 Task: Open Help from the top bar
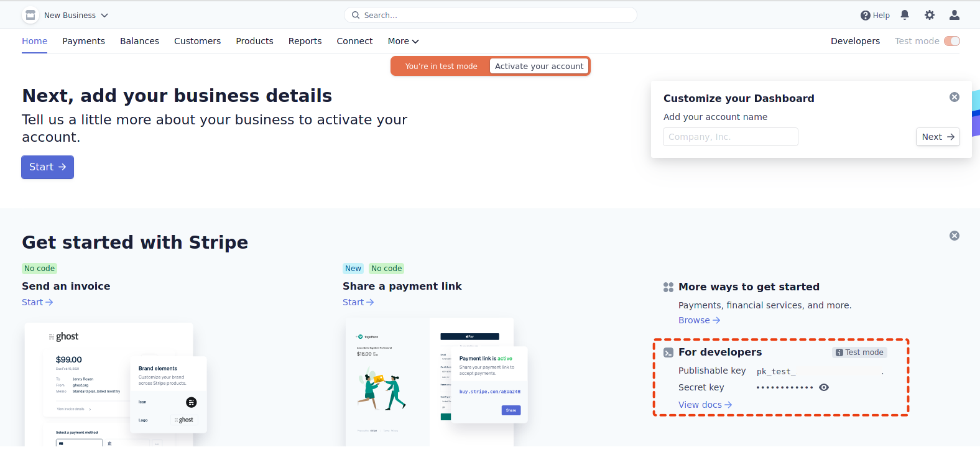click(x=875, y=16)
